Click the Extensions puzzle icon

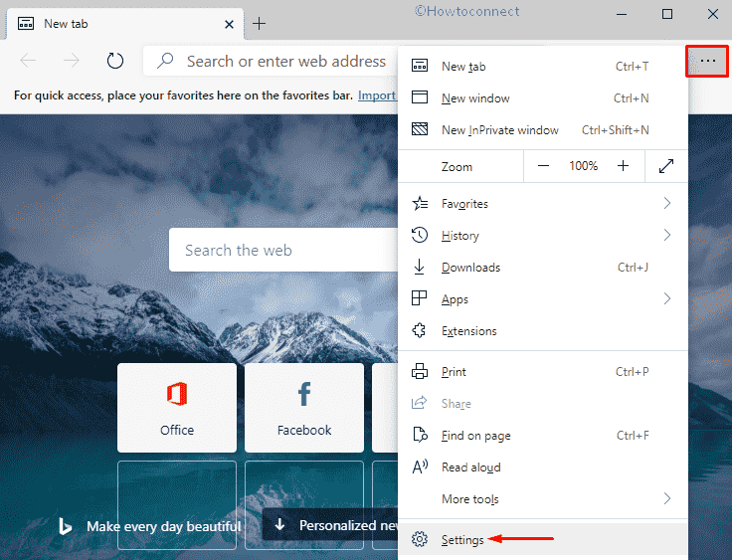420,331
